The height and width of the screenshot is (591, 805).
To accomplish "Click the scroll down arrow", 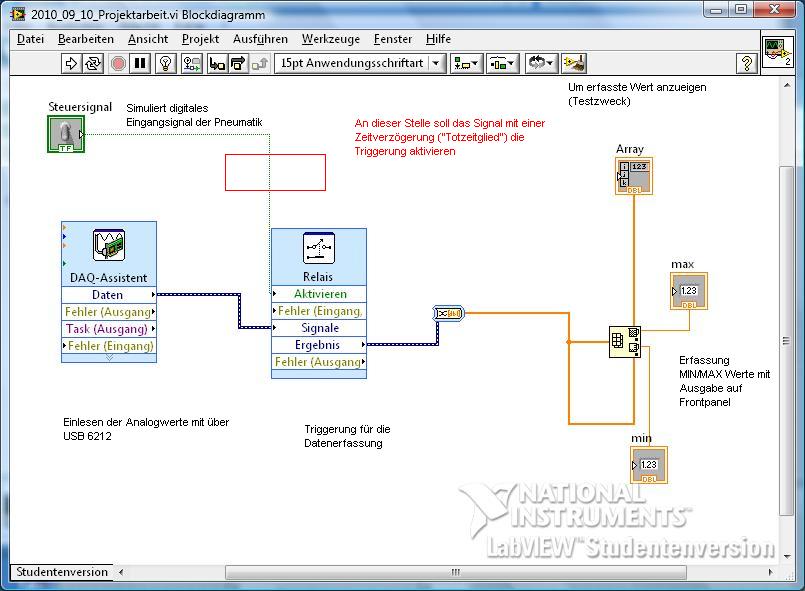I will pos(787,556).
